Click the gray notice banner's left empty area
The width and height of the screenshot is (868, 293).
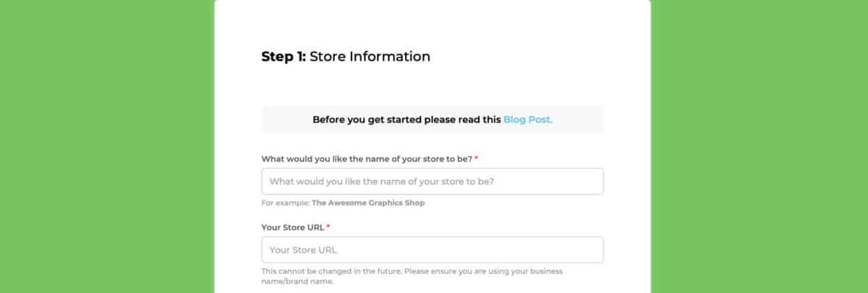pyautogui.click(x=286, y=119)
